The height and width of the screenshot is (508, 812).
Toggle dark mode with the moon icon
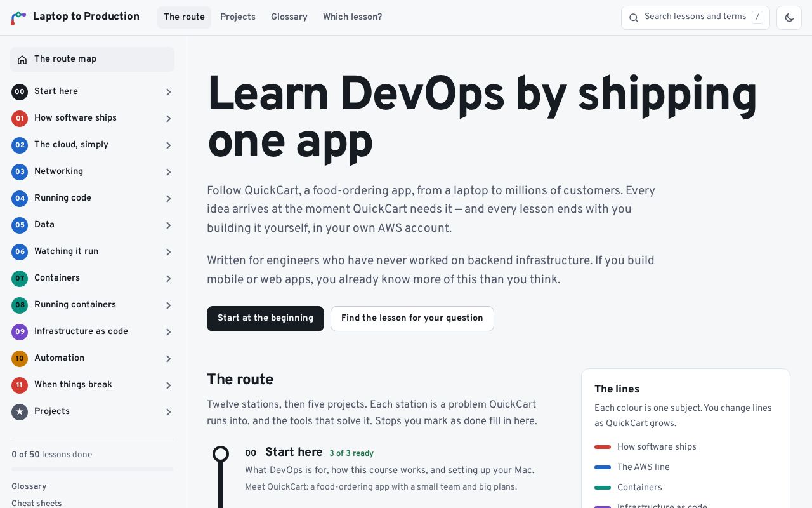pyautogui.click(x=789, y=18)
